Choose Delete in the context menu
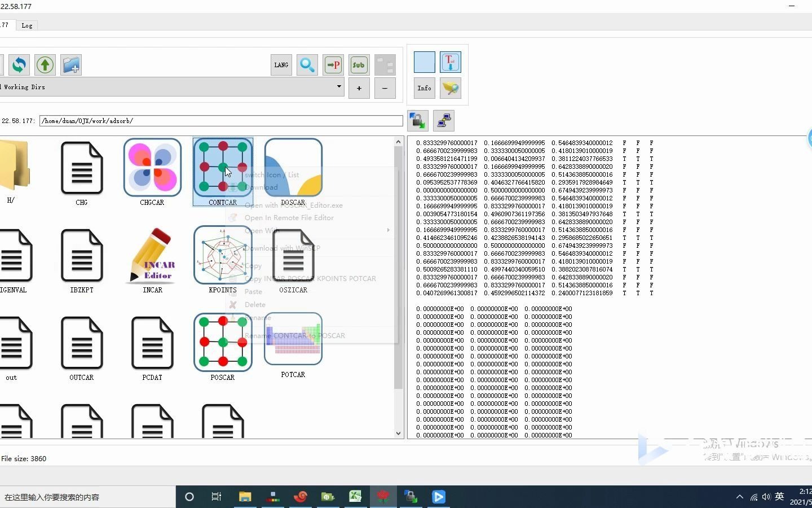Screen dimensions: 812x508 pos(255,305)
